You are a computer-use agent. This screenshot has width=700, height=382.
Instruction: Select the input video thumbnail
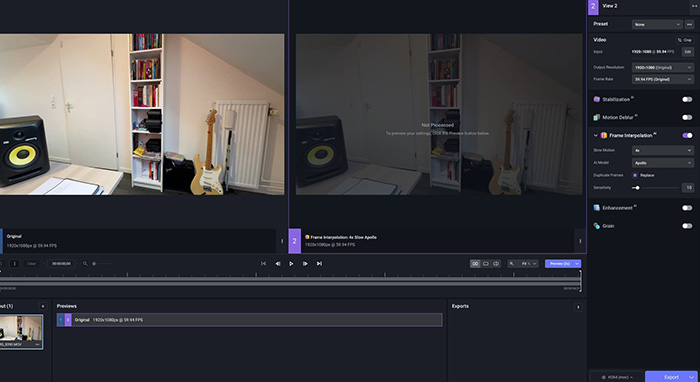coord(21,332)
